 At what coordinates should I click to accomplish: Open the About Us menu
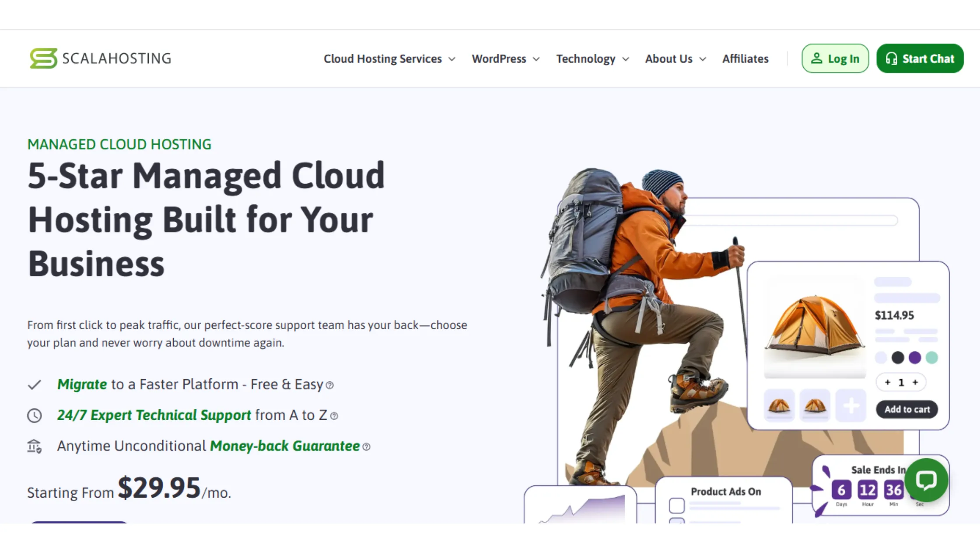668,59
